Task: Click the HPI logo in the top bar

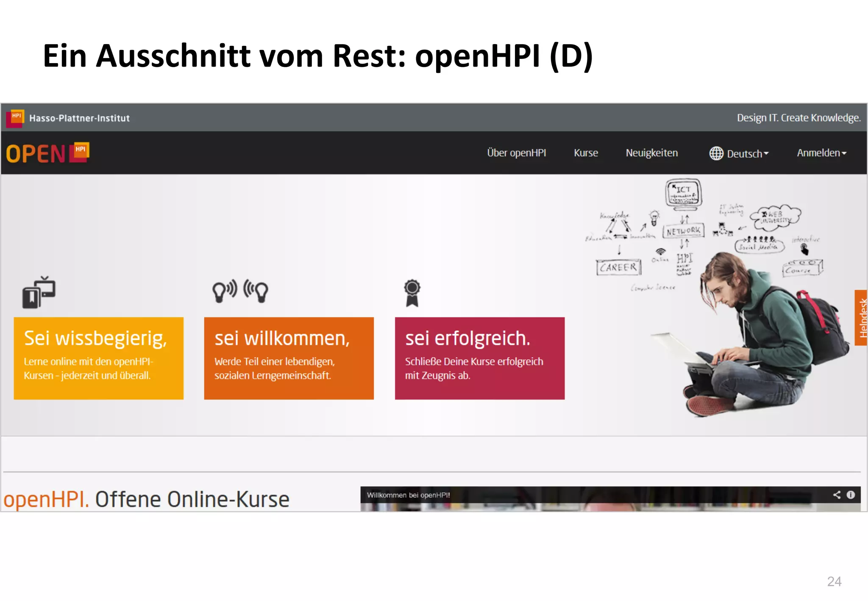Action: [x=16, y=118]
